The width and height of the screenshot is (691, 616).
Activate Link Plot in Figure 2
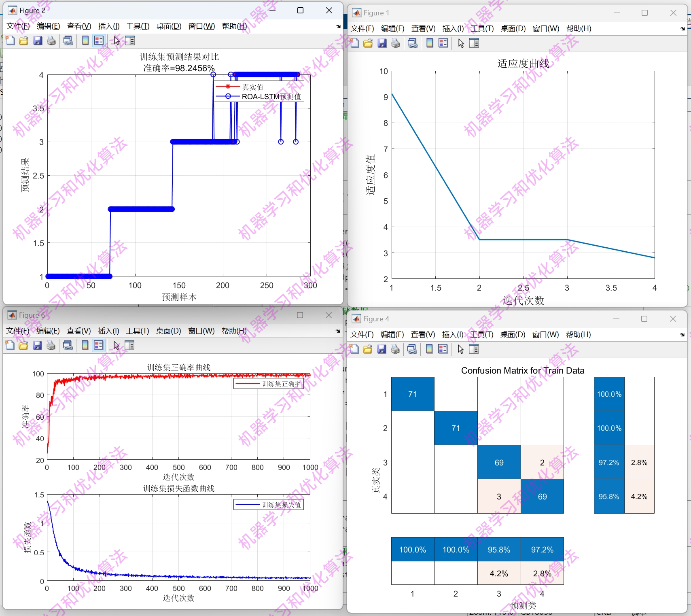pyautogui.click(x=68, y=40)
